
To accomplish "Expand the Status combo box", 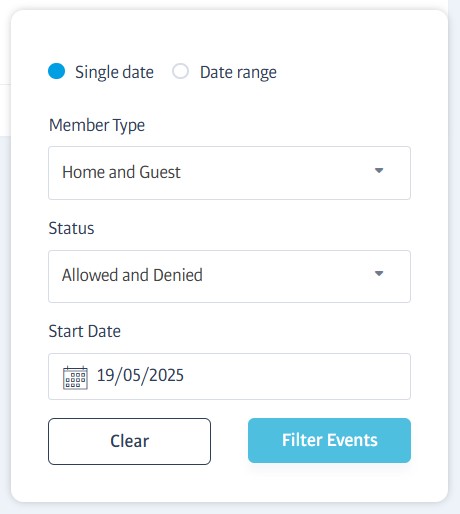I will (x=229, y=276).
